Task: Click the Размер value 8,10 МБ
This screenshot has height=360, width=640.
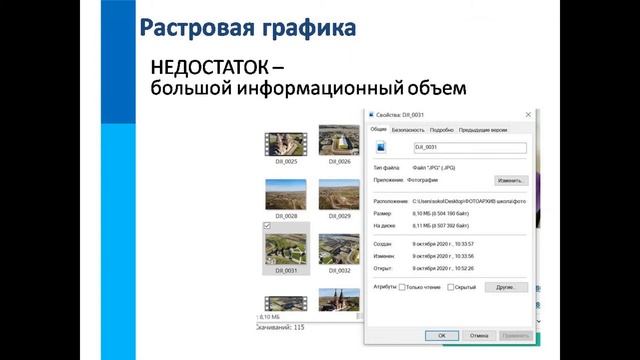Action: 440,213
